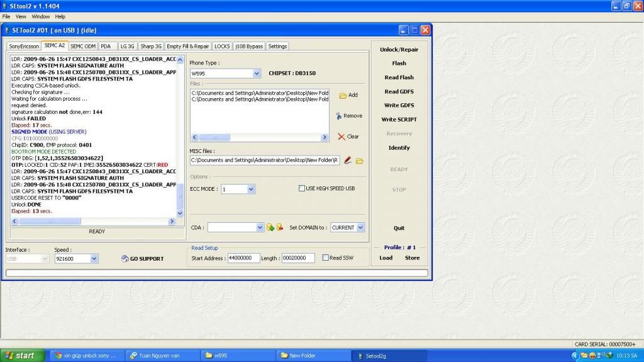Screen dimensions: 644x362
Task: Open the CDA dropdown
Action: pyautogui.click(x=260, y=227)
